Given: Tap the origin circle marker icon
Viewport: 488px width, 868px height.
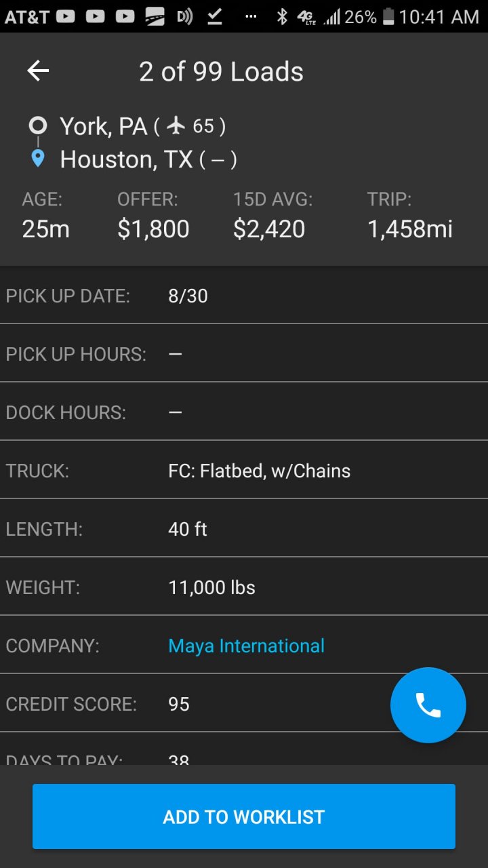Looking at the screenshot, I should coord(38,125).
